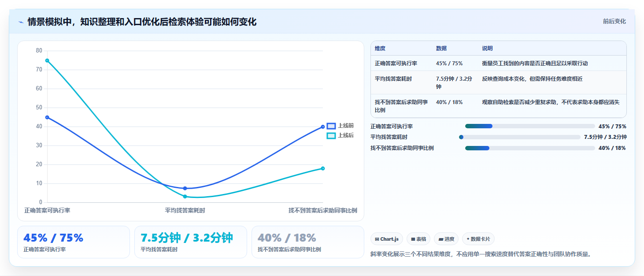Click the 上线后 data point at value 18
Viewport: 644px width, 276px height.
click(323, 168)
